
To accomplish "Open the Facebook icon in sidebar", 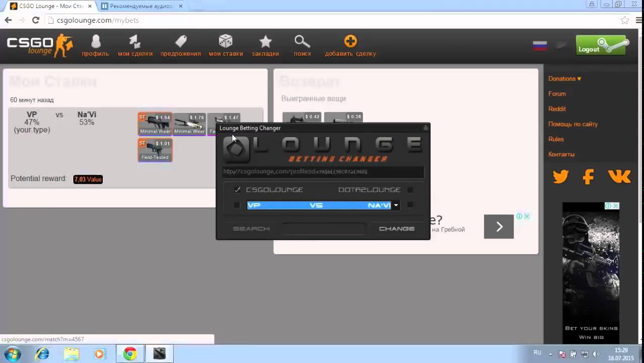I will pos(588,176).
